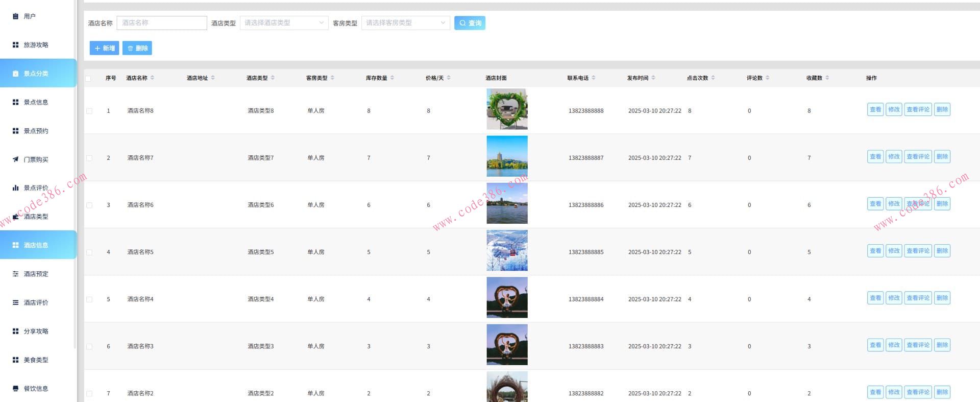Image resolution: width=980 pixels, height=402 pixels.
Task: Click the 景点分类 sidebar icon
Action: 15,74
